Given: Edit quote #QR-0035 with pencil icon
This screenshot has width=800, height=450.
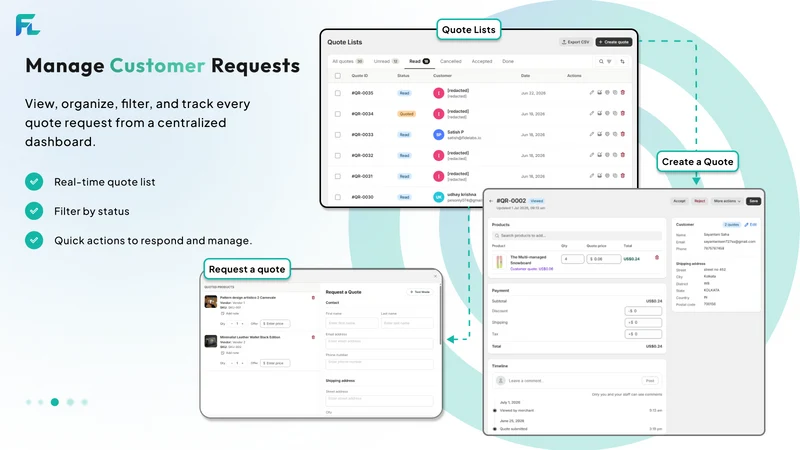Looking at the screenshot, I should tap(592, 93).
